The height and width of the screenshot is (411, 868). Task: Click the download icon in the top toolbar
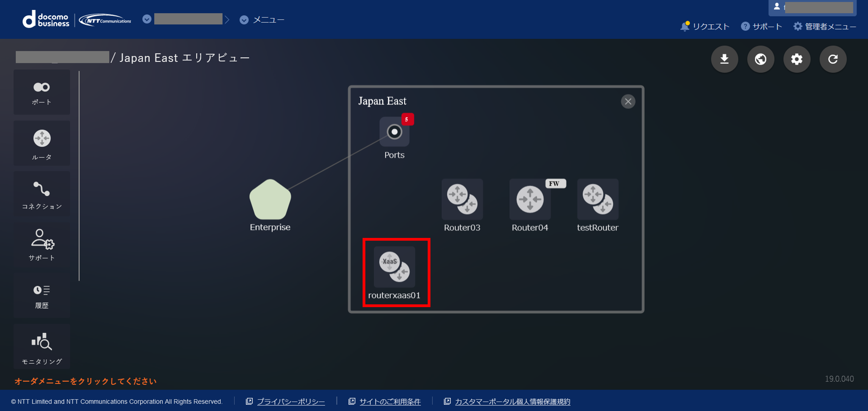[x=724, y=59]
